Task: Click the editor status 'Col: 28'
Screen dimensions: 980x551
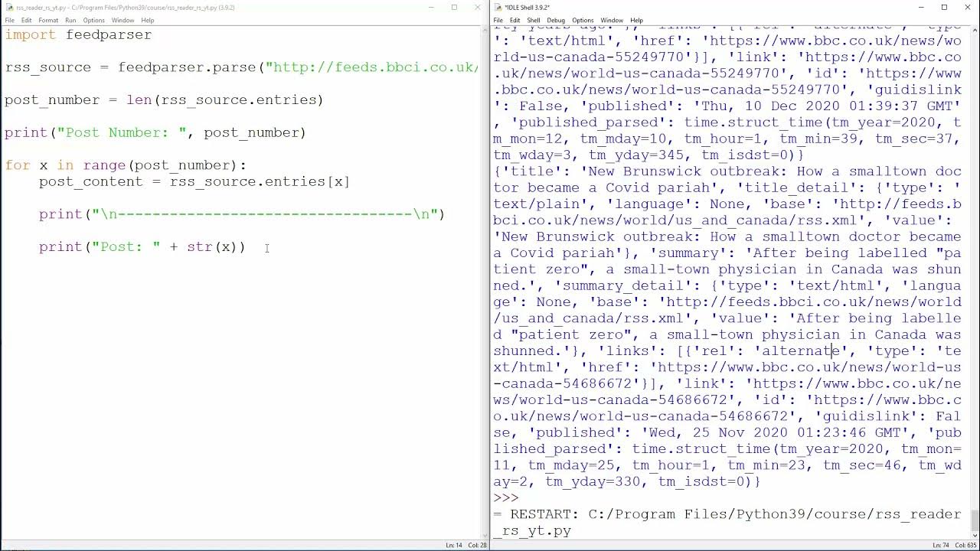Action: pyautogui.click(x=478, y=545)
